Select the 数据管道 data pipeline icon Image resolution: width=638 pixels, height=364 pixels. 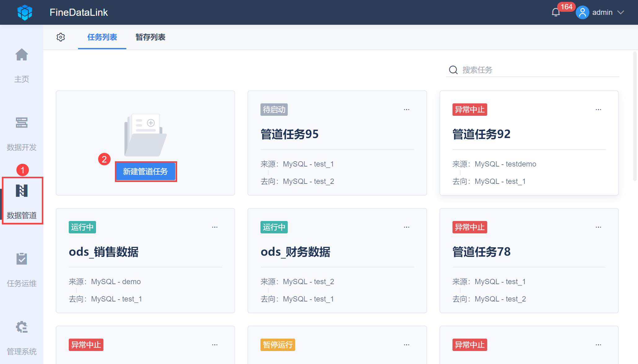pos(22,191)
